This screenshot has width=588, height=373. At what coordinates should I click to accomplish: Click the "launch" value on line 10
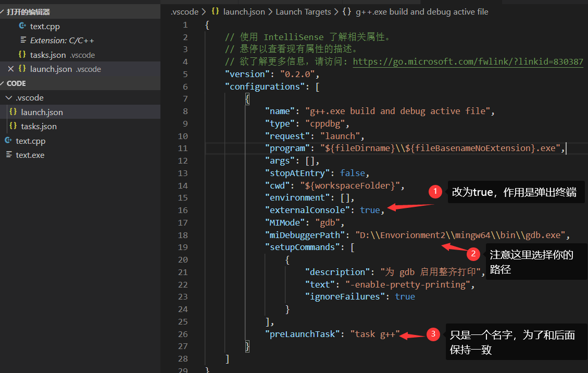(340, 136)
